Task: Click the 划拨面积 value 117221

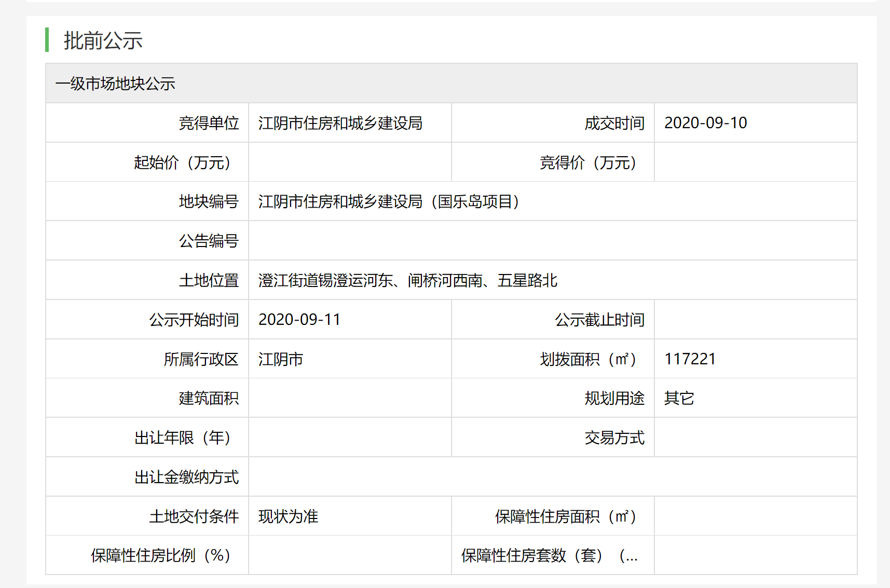Action: click(x=690, y=359)
